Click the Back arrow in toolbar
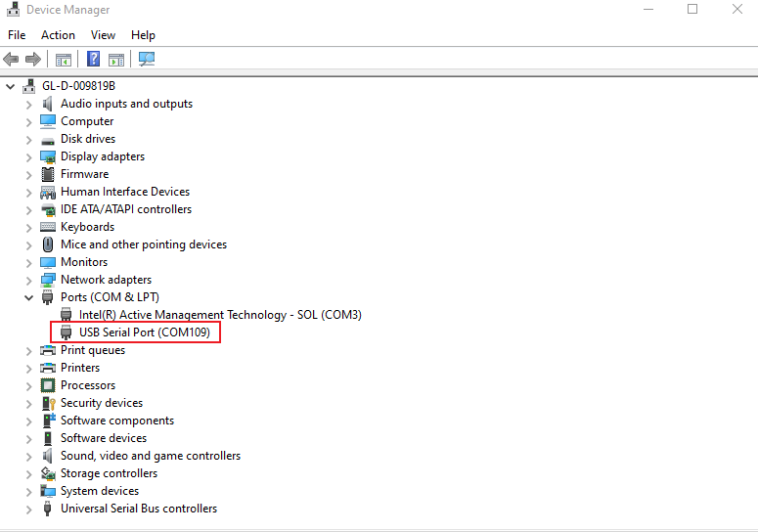The width and height of the screenshot is (758, 532). click(12, 60)
